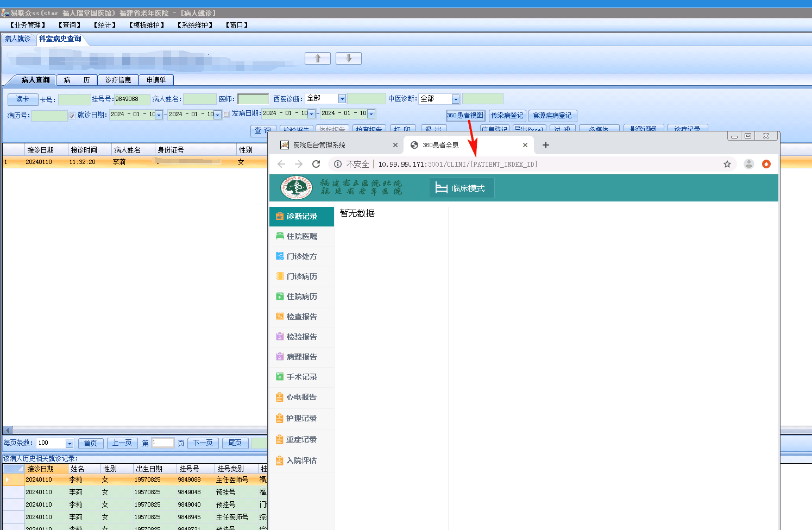Click the orange update icon in browser
The height and width of the screenshot is (530, 812).
[766, 164]
